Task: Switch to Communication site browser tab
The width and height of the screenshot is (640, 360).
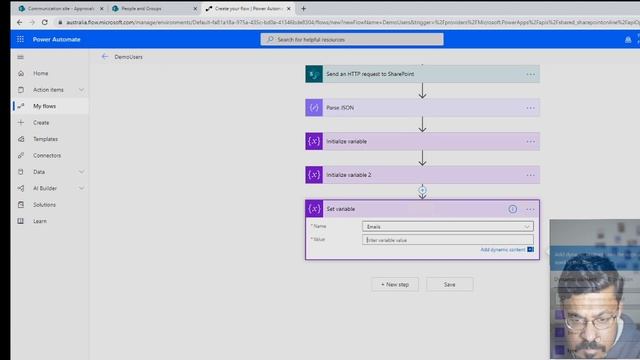Action: pyautogui.click(x=61, y=8)
